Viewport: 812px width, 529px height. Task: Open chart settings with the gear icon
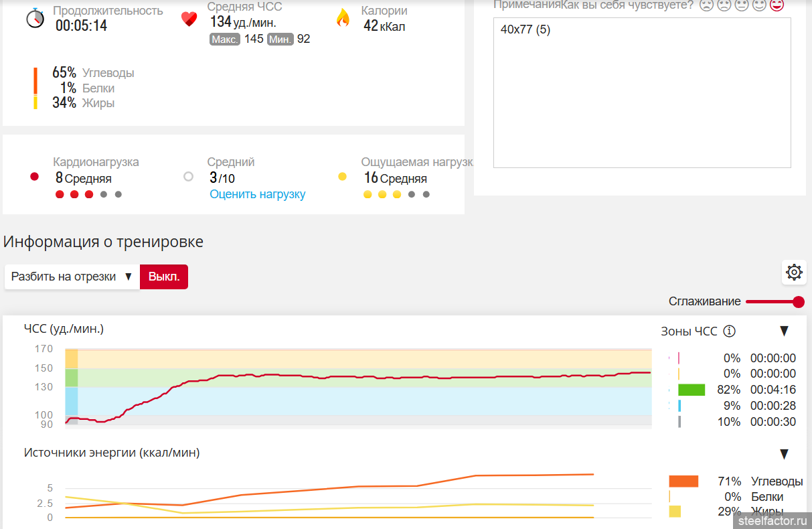pos(794,272)
